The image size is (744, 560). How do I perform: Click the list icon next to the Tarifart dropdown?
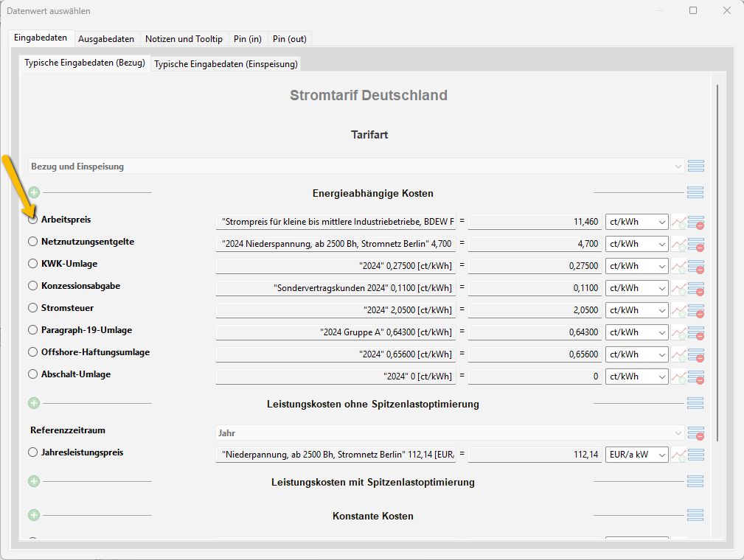coord(695,167)
